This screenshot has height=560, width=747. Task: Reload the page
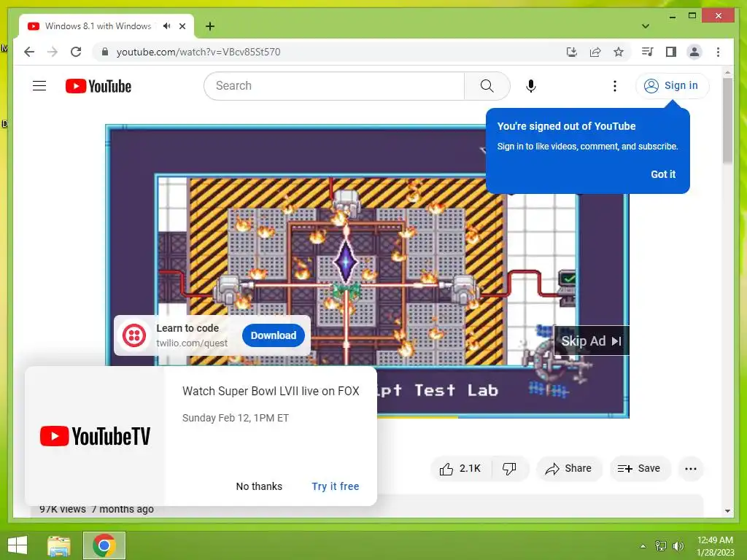76,52
